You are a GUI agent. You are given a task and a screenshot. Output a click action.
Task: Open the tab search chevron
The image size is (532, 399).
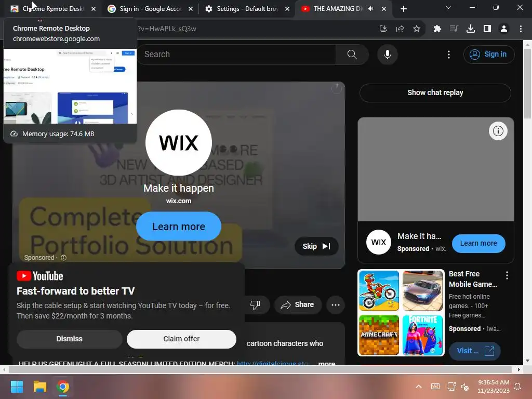pyautogui.click(x=448, y=7)
